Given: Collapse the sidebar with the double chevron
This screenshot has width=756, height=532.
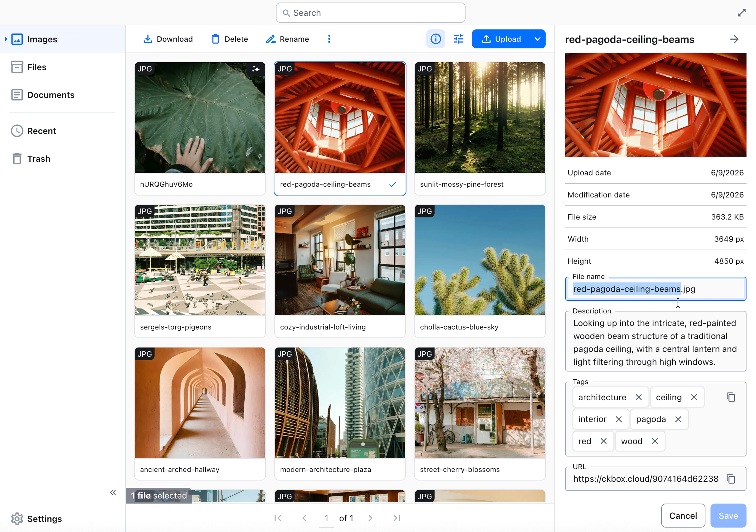Looking at the screenshot, I should coord(113,493).
